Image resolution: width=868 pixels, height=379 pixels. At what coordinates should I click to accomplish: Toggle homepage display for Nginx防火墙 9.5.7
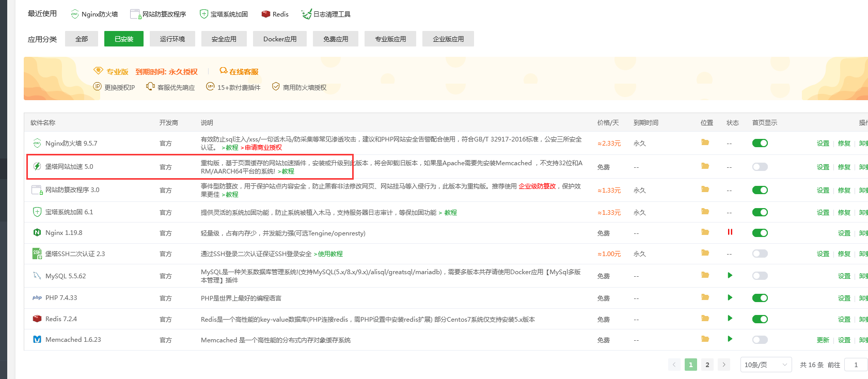pyautogui.click(x=760, y=143)
